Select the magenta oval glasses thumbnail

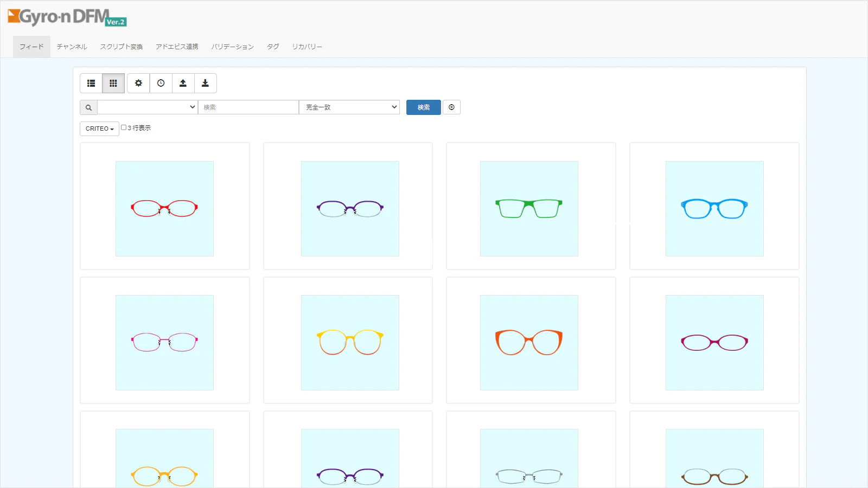point(714,343)
